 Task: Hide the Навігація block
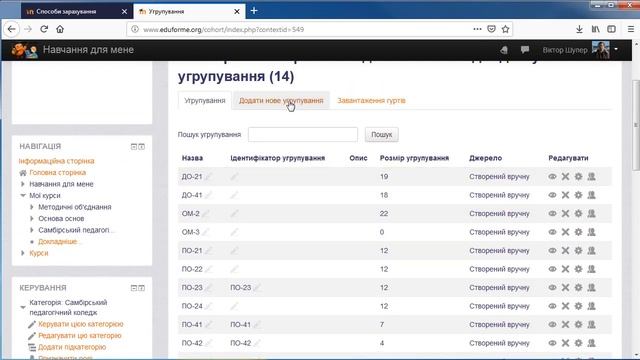click(133, 147)
